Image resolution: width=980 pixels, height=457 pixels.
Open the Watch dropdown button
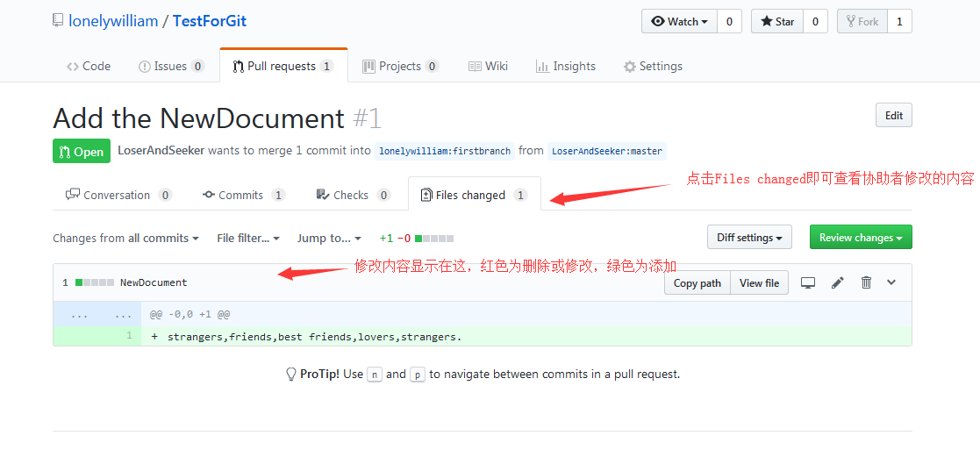click(679, 21)
